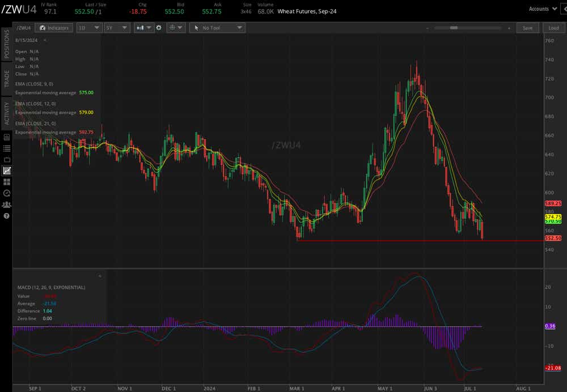Click the Save button
567x392 pixels.
(x=527, y=28)
